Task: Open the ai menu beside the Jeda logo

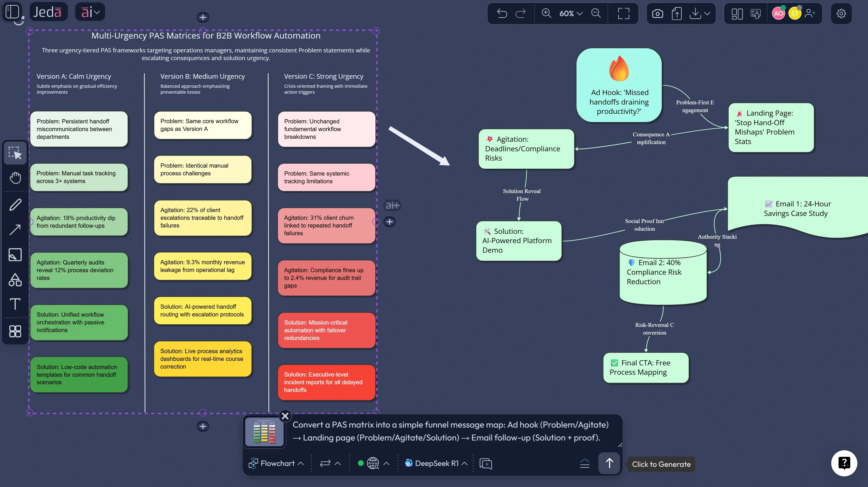Action: [x=90, y=12]
